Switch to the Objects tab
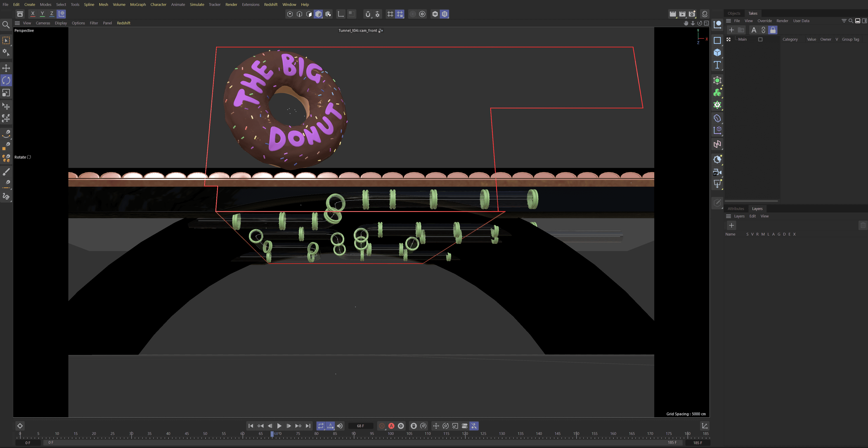Screen dimensions: 868x448 (x=733, y=13)
